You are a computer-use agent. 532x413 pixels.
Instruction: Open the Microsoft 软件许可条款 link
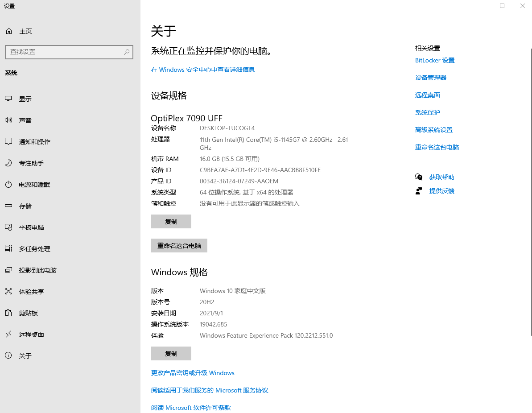click(191, 407)
